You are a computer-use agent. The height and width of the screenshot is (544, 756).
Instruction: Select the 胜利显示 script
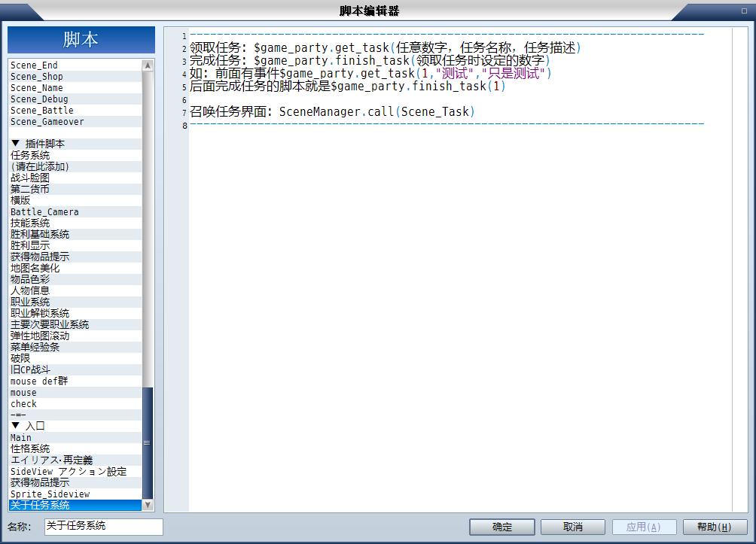pos(76,245)
